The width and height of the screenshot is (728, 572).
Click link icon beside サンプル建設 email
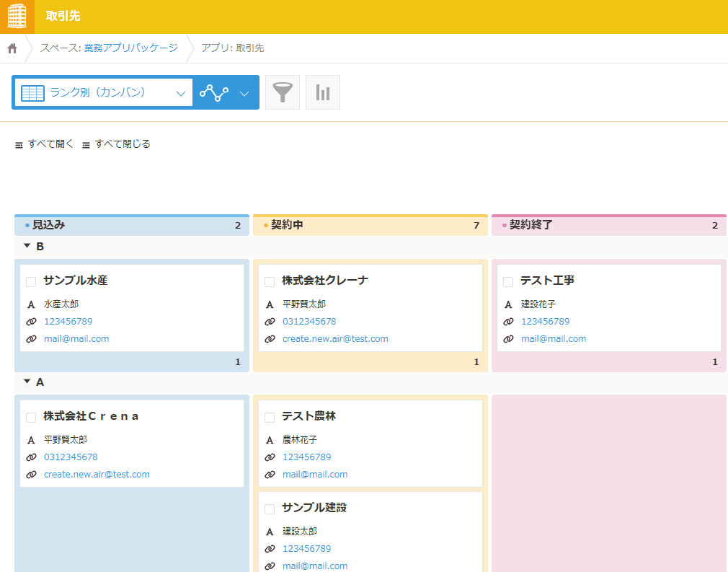pyautogui.click(x=270, y=566)
